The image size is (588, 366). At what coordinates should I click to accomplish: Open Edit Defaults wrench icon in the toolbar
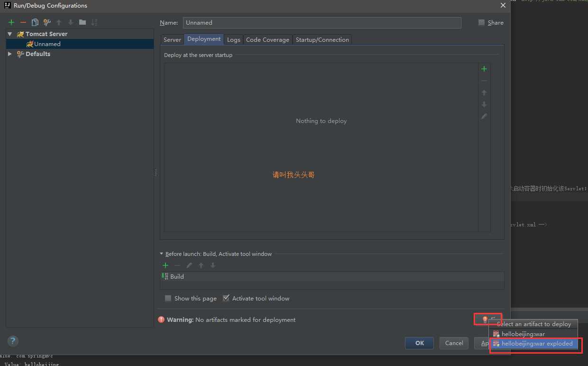[47, 22]
